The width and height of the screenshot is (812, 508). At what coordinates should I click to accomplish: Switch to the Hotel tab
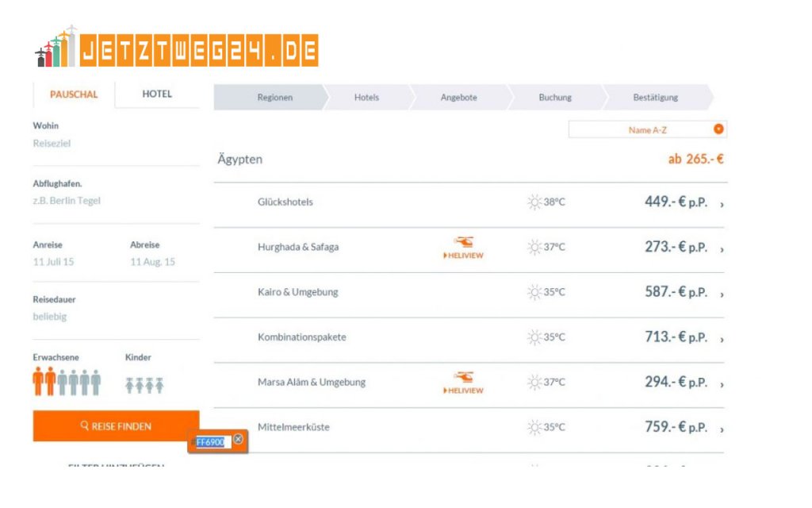(x=157, y=94)
